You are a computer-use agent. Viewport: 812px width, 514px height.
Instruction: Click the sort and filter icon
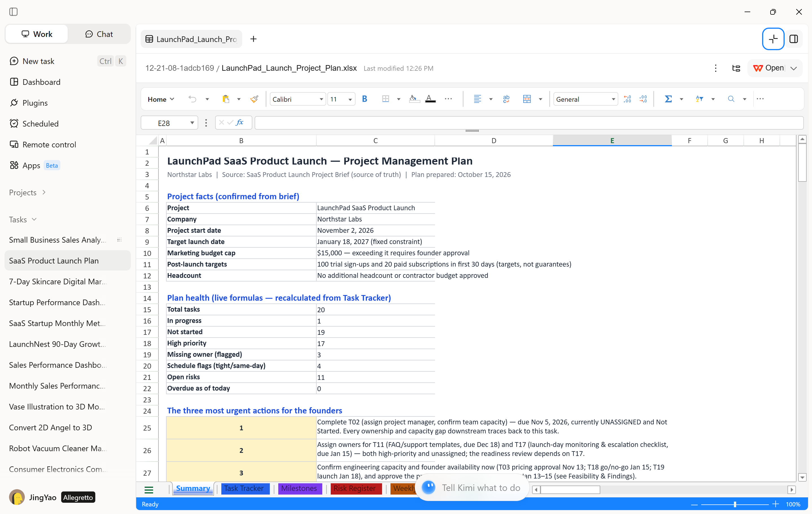[700, 99]
